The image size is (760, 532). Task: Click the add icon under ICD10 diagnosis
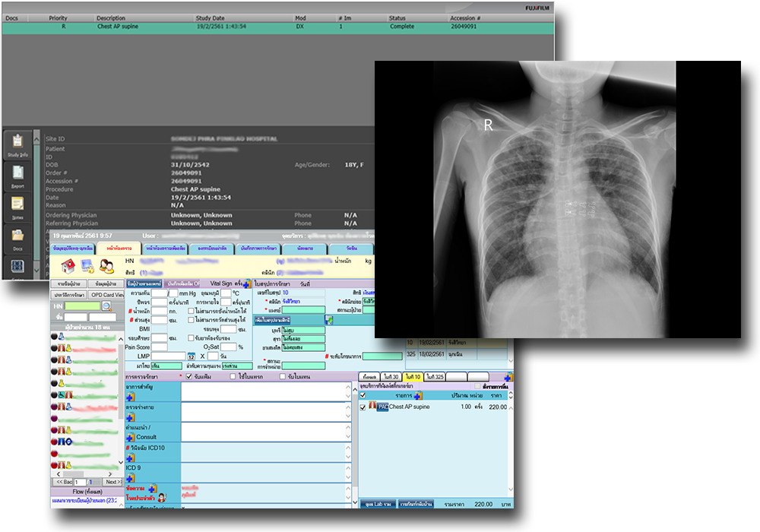(131, 458)
